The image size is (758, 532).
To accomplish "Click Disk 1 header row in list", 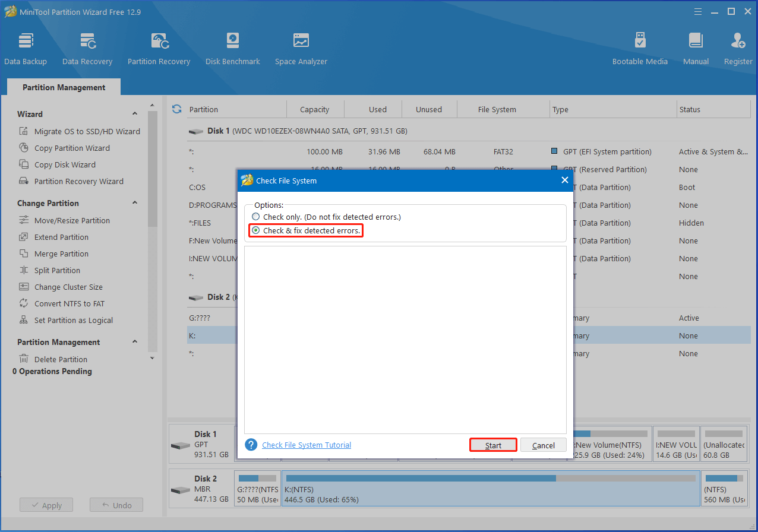I will [469, 131].
